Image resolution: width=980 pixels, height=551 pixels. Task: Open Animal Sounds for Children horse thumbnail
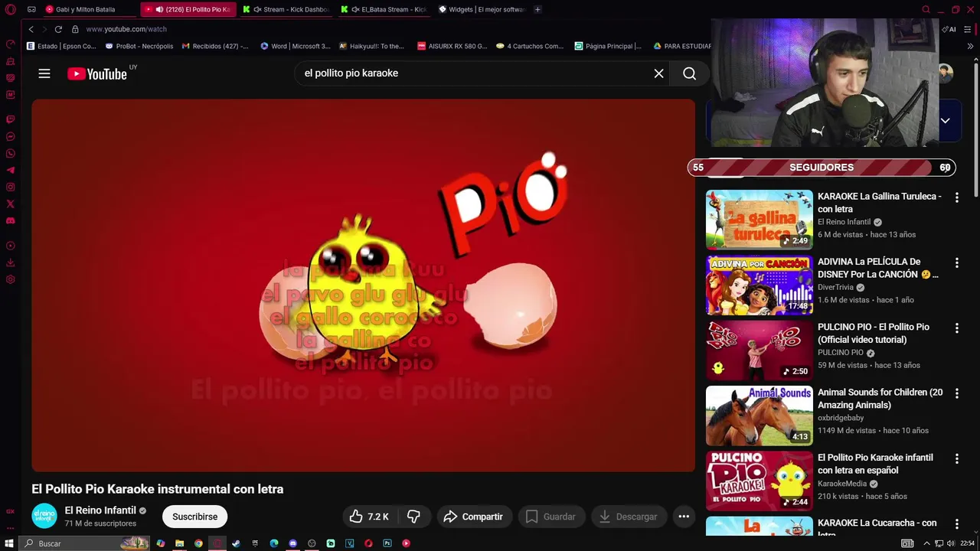(x=759, y=416)
